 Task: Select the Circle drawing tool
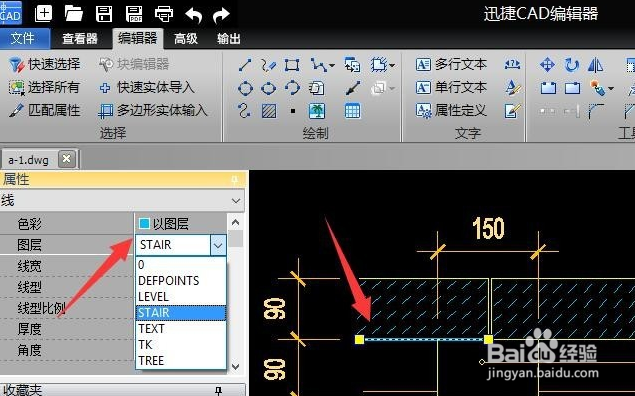point(245,88)
